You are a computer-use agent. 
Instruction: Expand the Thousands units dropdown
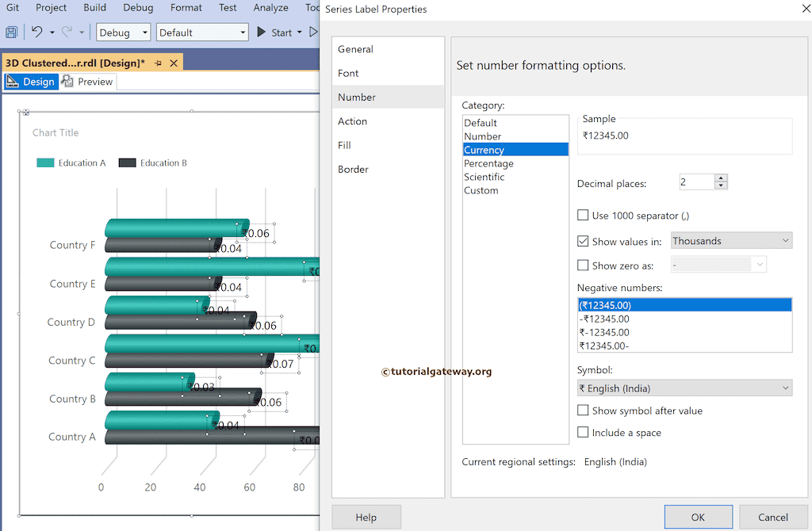click(x=731, y=241)
